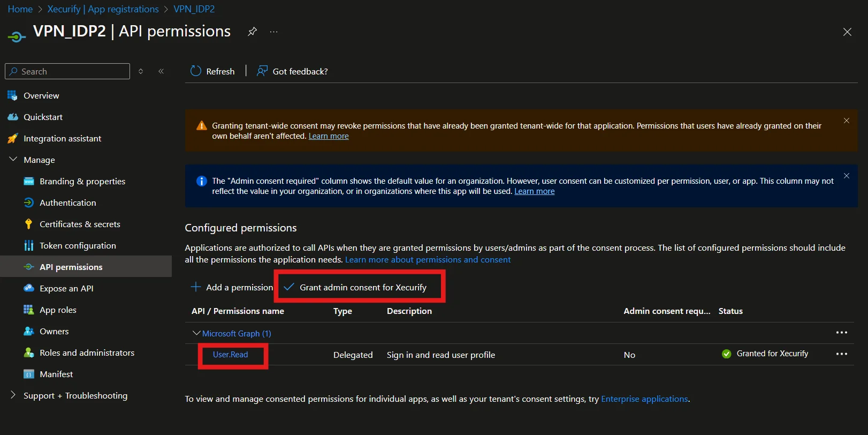Click the plus icon for Add a permission

click(196, 287)
